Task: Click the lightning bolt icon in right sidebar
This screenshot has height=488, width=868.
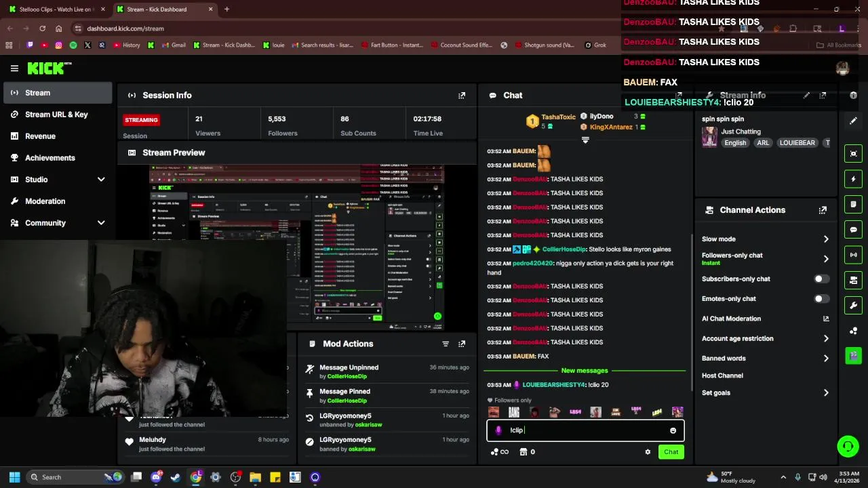Action: click(854, 179)
